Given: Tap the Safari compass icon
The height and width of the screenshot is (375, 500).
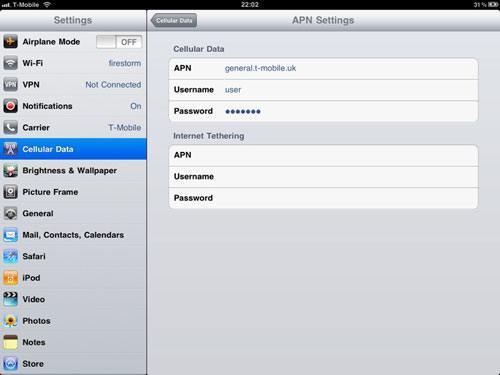Looking at the screenshot, I should [10, 256].
